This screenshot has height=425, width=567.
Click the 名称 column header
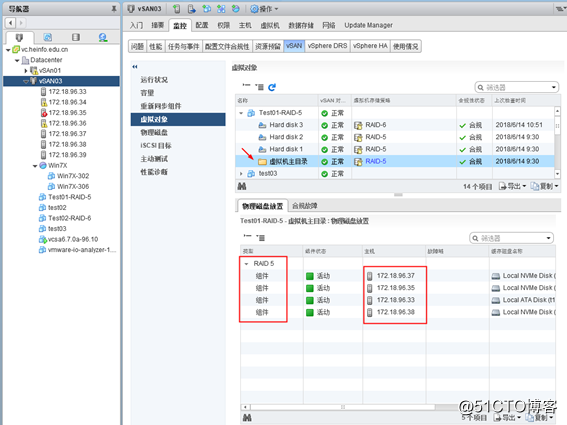pyautogui.click(x=276, y=100)
